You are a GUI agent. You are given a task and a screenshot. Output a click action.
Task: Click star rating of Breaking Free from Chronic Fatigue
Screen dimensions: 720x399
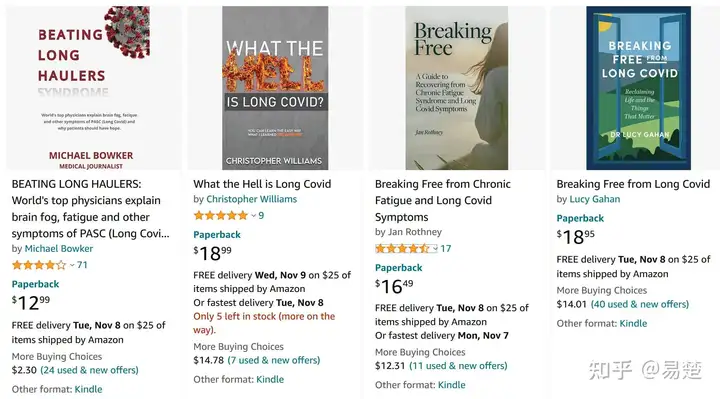point(402,248)
